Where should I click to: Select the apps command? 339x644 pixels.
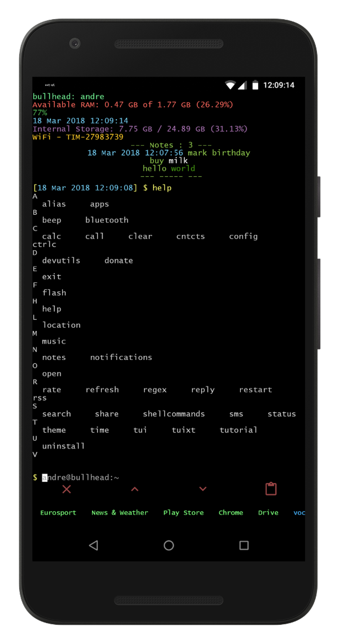coord(99,204)
